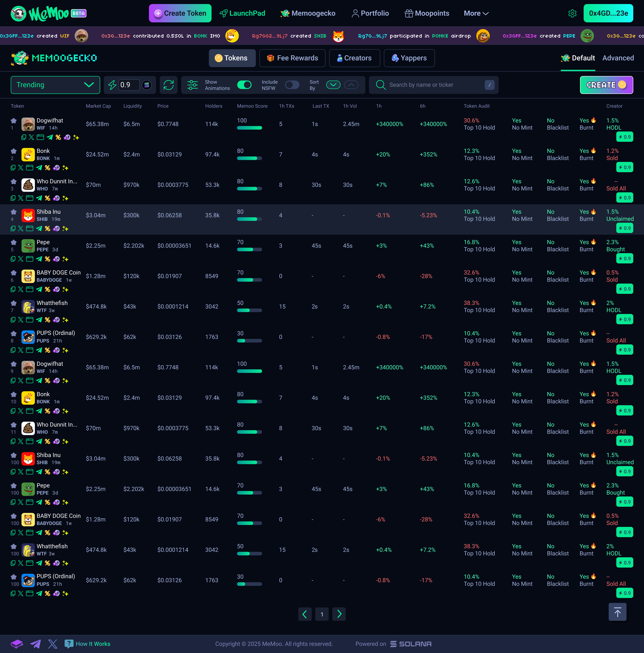Screen dimensions: 644x653
Task: Select Sort By descending chevron
Action: pyautogui.click(x=333, y=85)
